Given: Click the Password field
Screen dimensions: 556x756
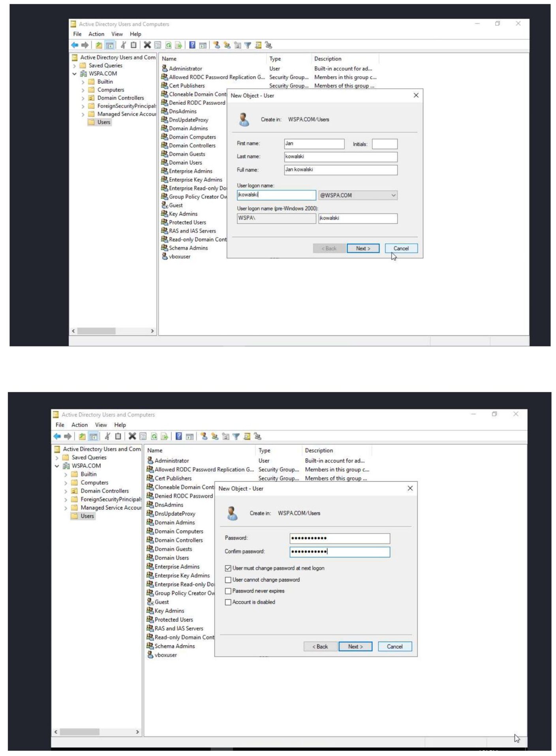Looking at the screenshot, I should (340, 538).
